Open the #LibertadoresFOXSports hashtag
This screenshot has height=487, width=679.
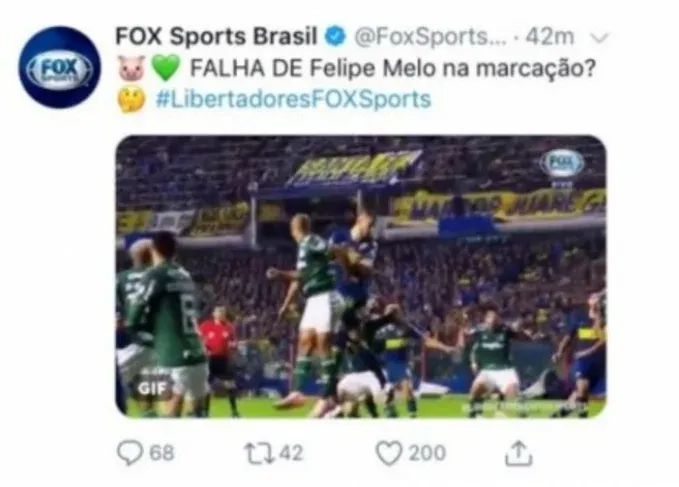(x=294, y=100)
